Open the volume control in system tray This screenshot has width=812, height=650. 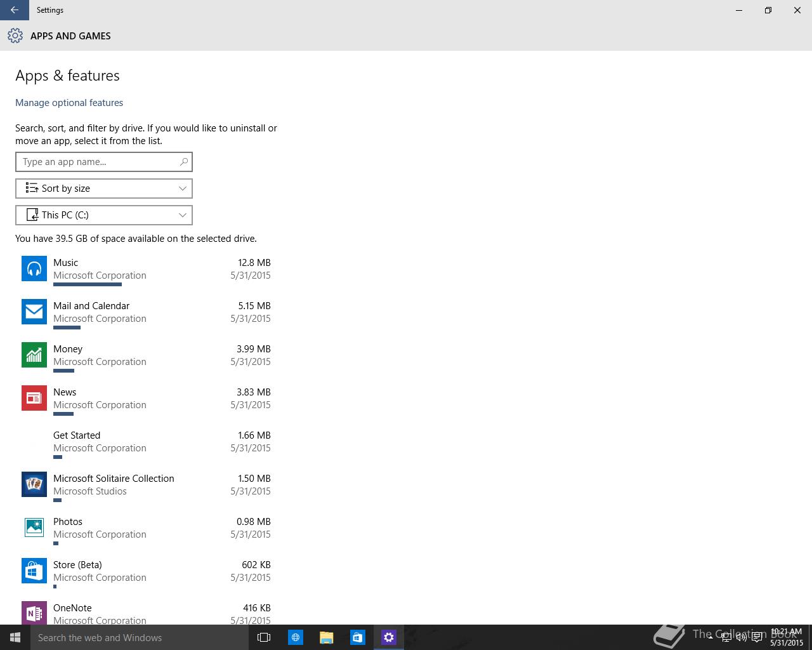742,637
